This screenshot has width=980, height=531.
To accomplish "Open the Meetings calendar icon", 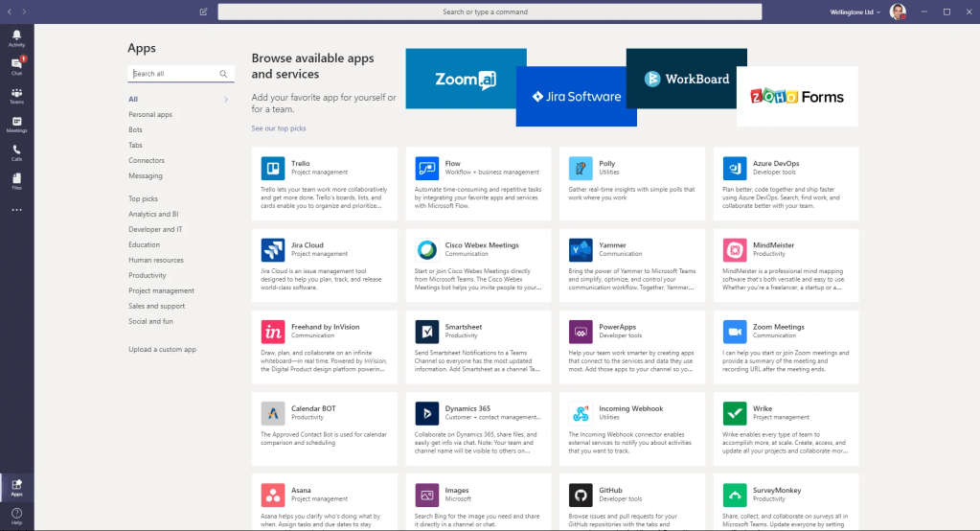I will (16, 124).
